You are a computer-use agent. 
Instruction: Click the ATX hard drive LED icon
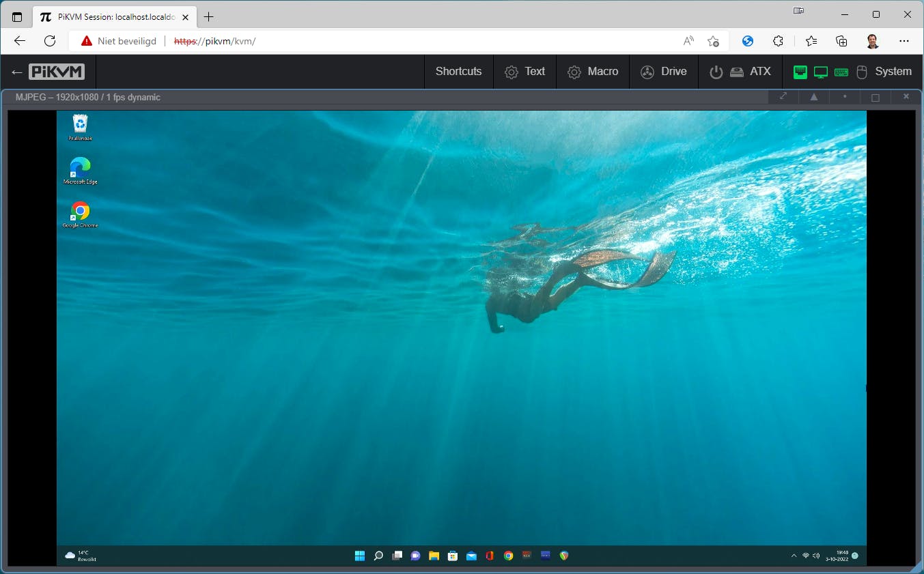point(737,72)
